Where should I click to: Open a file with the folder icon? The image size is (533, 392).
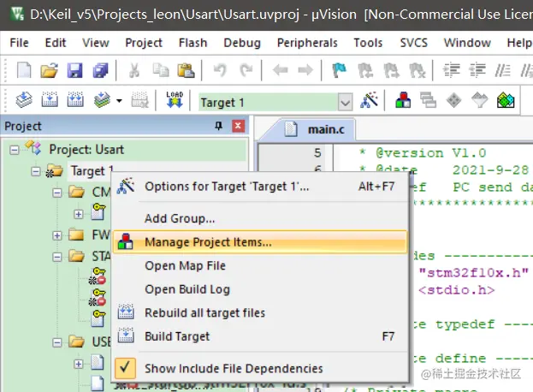50,70
